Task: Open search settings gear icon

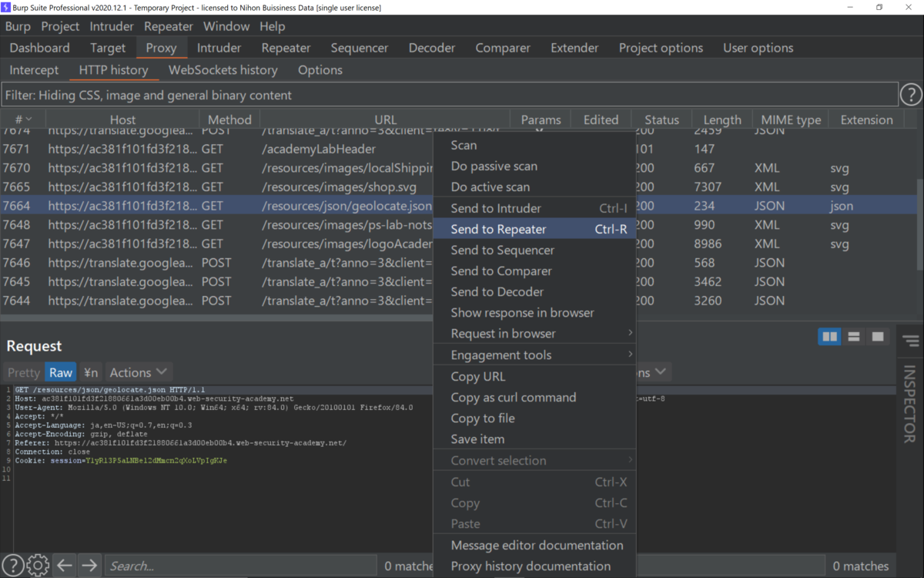Action: pos(38,565)
